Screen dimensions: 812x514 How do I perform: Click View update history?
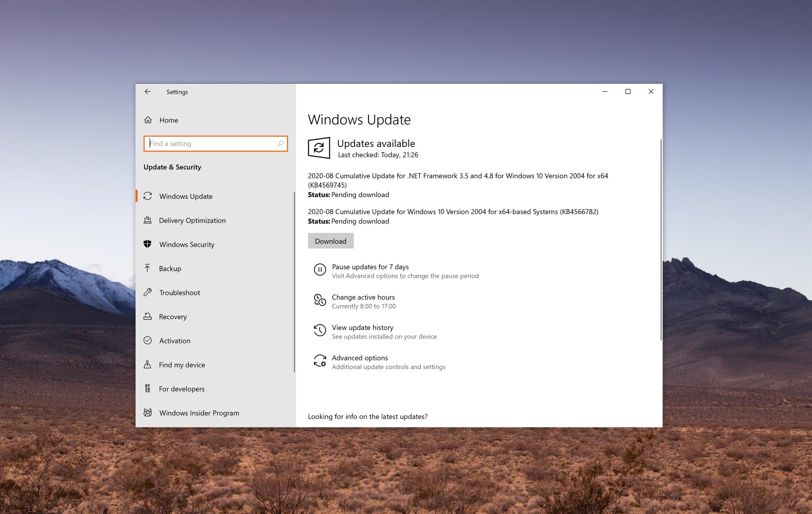pyautogui.click(x=363, y=327)
